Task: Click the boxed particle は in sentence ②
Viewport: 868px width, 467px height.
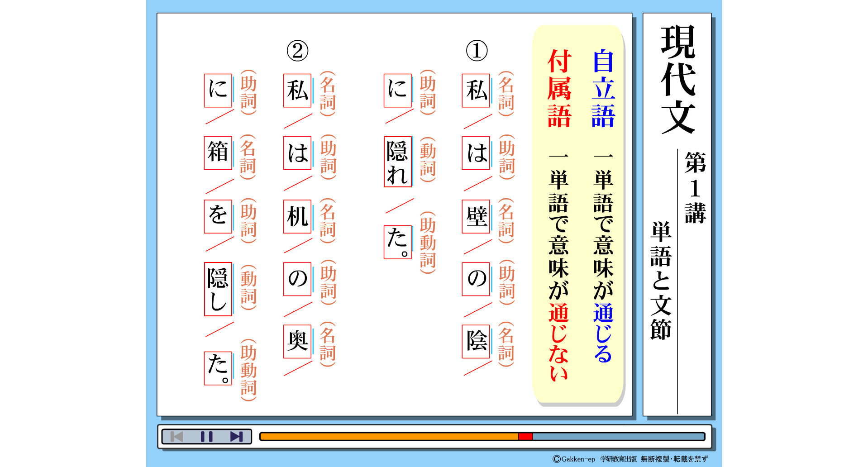Action: pos(297,153)
